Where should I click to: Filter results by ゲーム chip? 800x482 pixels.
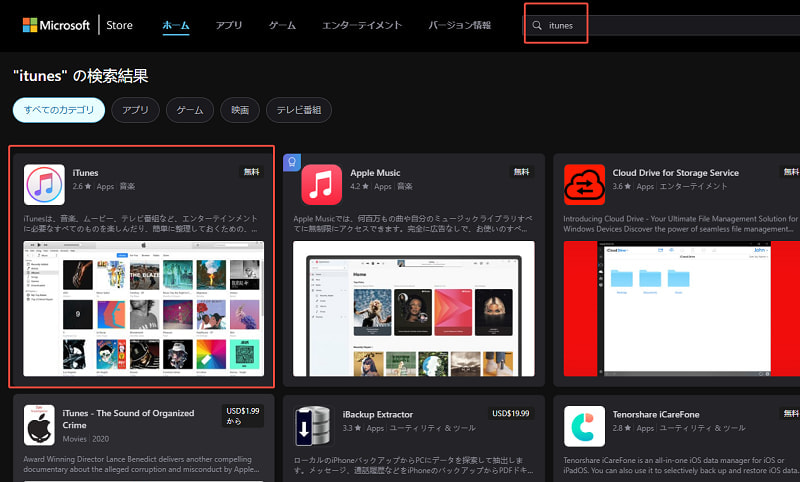tap(190, 110)
